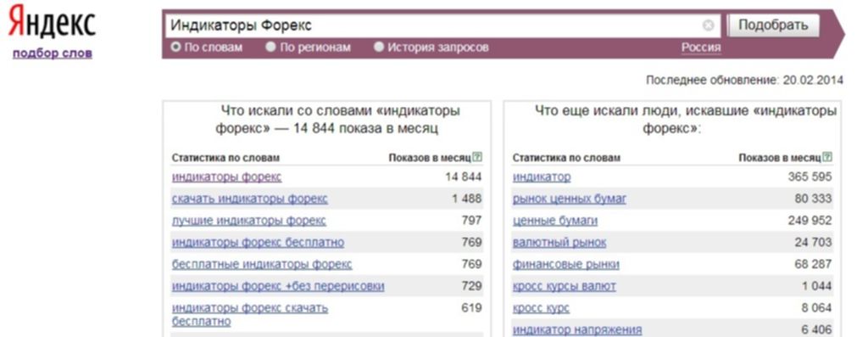868x337 pixels.
Task: Click the value '24 703' in the table
Action: tap(813, 242)
